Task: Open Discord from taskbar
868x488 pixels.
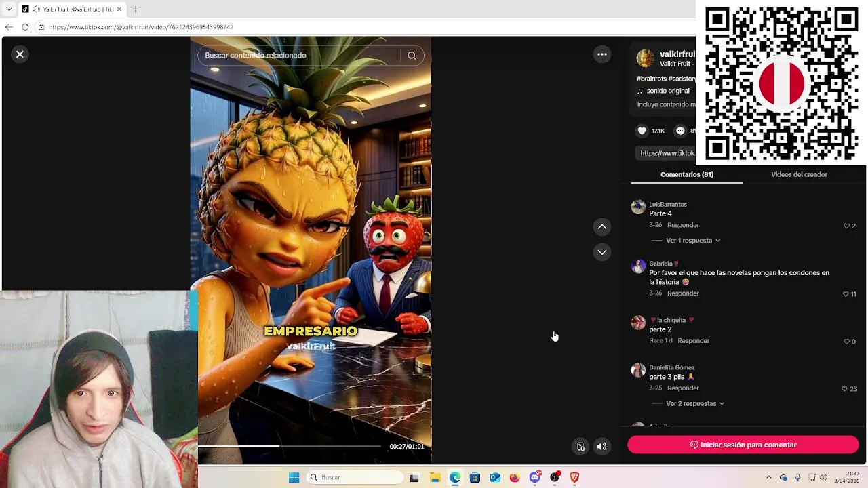Action: click(x=535, y=477)
